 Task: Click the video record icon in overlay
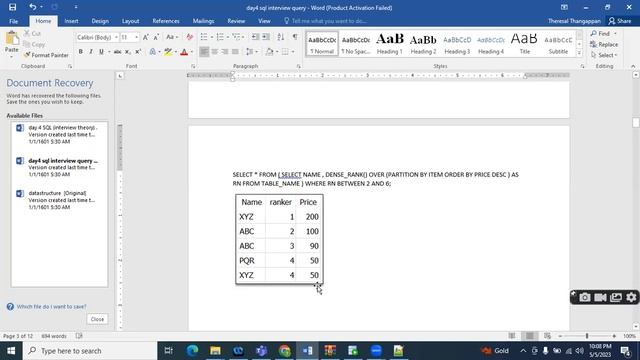pyautogui.click(x=600, y=298)
